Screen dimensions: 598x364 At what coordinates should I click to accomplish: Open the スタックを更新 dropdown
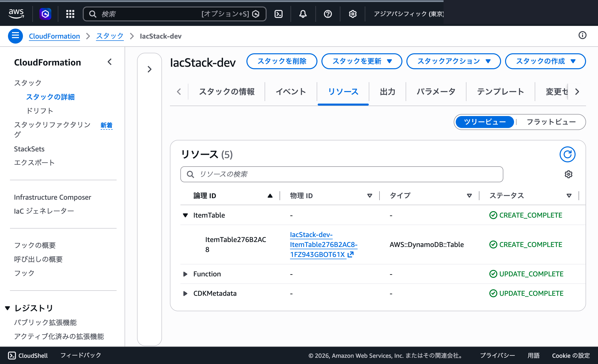tap(362, 61)
